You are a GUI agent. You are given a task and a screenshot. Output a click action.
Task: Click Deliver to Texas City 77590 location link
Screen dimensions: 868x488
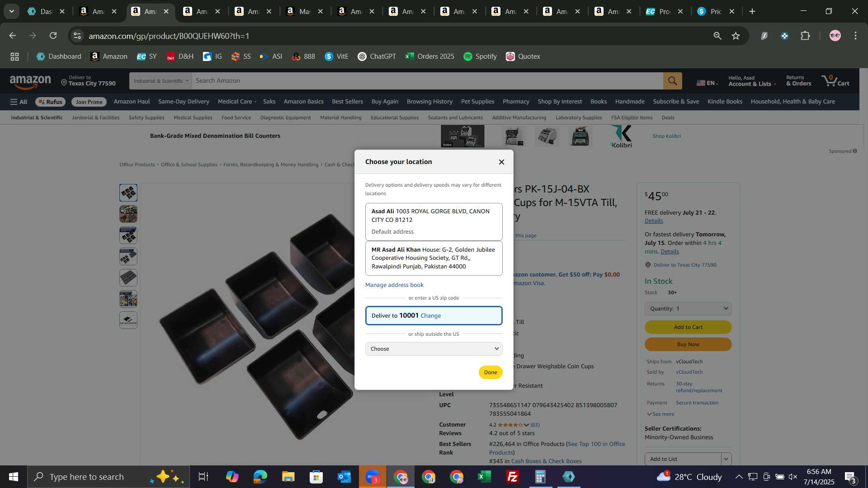click(684, 265)
